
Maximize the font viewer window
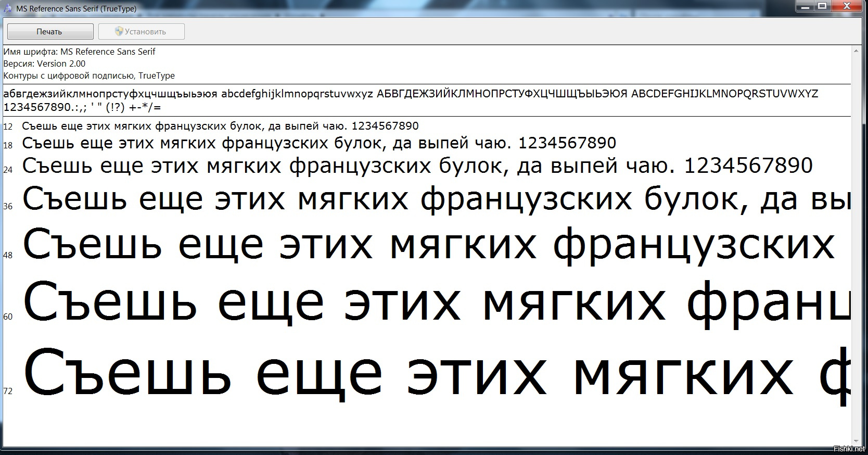822,6
